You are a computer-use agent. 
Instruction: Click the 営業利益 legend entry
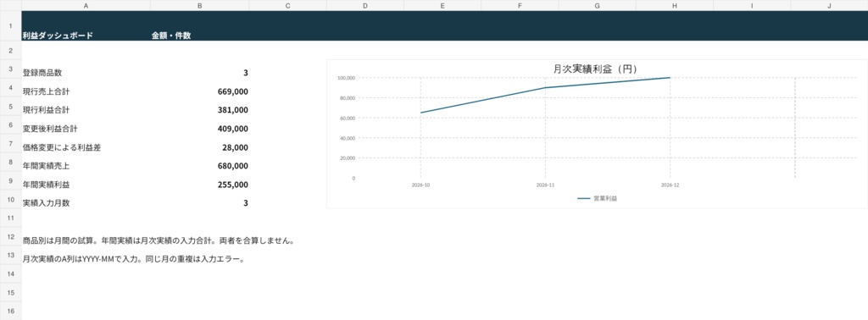[597, 198]
